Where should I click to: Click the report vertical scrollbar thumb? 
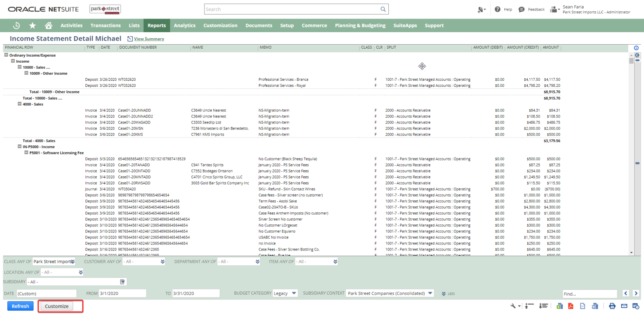pyautogui.click(x=631, y=61)
